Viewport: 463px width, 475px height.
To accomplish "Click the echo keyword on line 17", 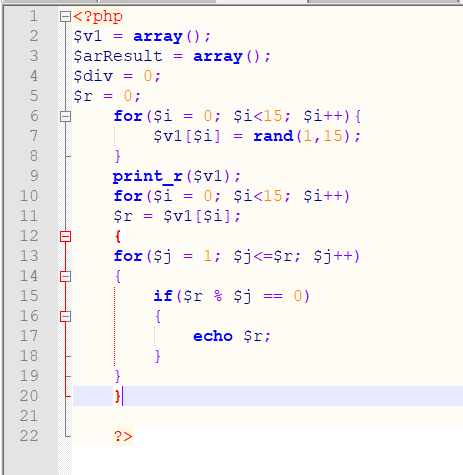I will click(213, 336).
